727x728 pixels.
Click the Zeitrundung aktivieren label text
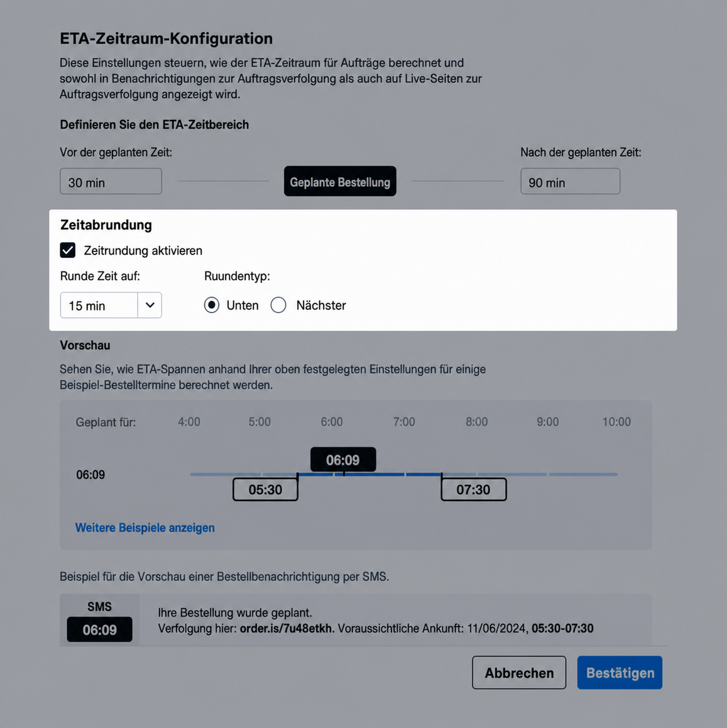143,251
